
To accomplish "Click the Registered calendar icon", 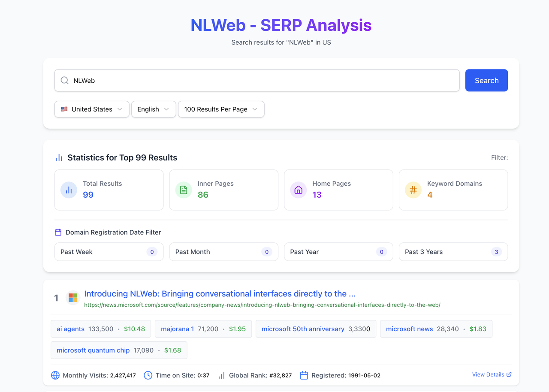I will click(x=304, y=375).
